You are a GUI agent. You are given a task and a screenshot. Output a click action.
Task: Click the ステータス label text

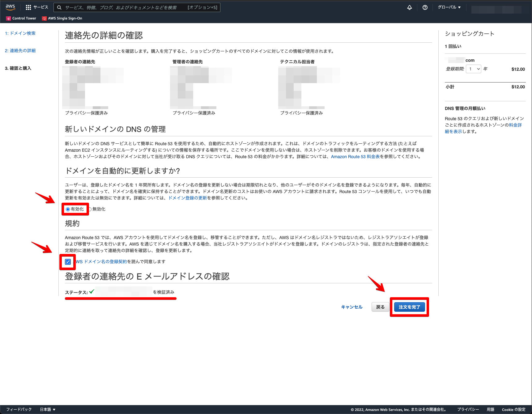76,292
